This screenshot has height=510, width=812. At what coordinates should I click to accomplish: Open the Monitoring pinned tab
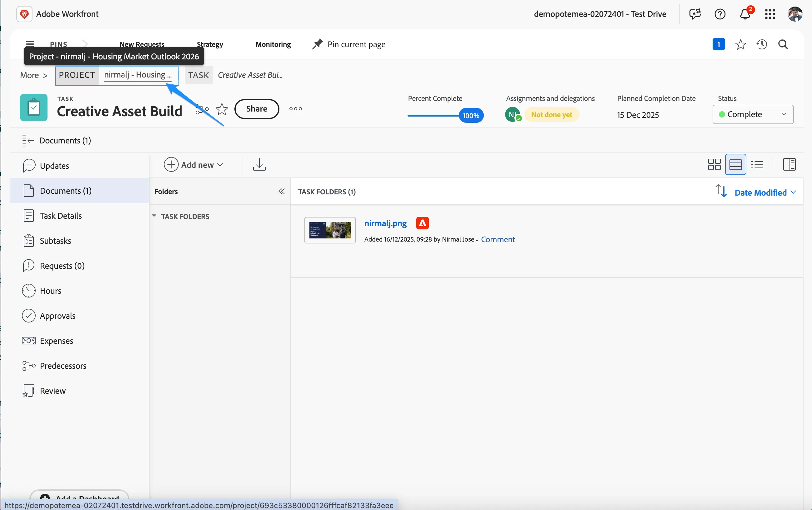coord(273,44)
